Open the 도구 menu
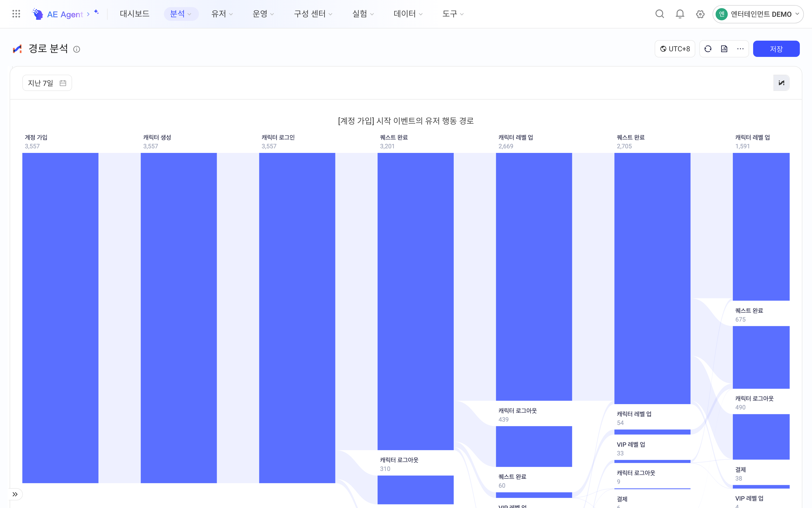This screenshot has height=508, width=812. 453,14
